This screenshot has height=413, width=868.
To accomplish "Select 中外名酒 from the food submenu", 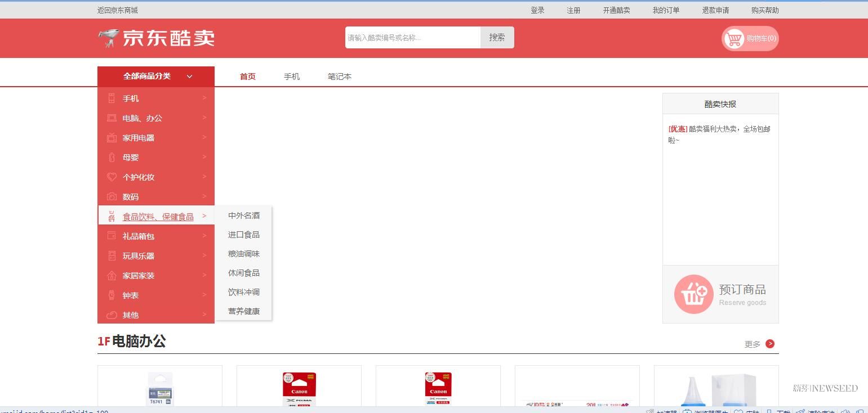I will coord(243,216).
